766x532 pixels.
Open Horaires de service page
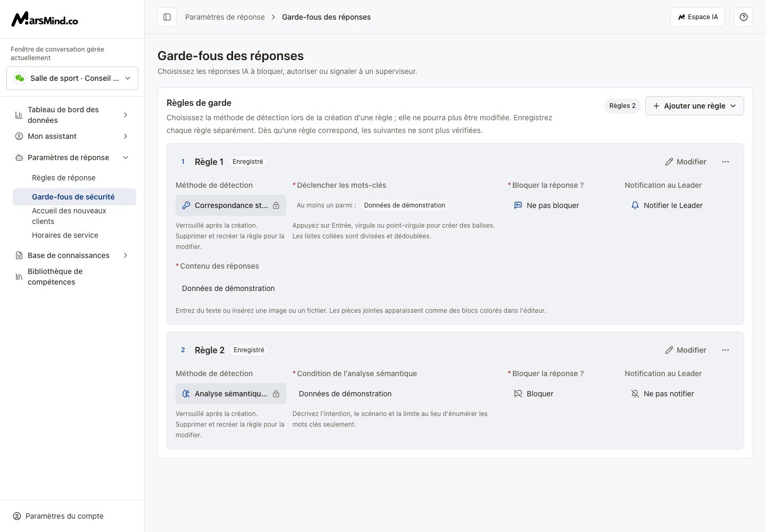point(74,235)
